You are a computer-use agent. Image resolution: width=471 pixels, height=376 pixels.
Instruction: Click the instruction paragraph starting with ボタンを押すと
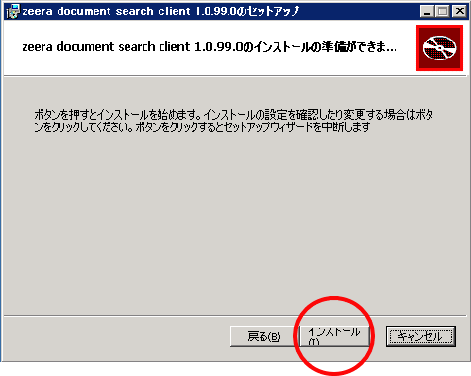point(234,121)
